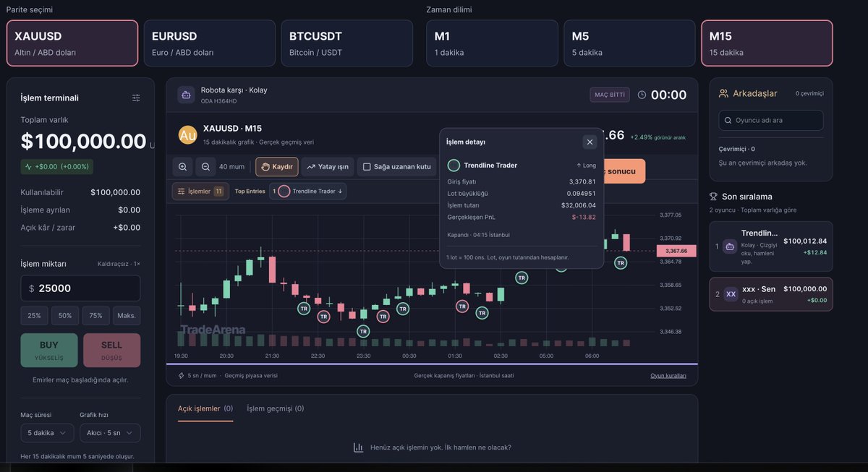Click the dollar sign in the amount field
The width and height of the screenshot is (868, 472).
(31, 288)
